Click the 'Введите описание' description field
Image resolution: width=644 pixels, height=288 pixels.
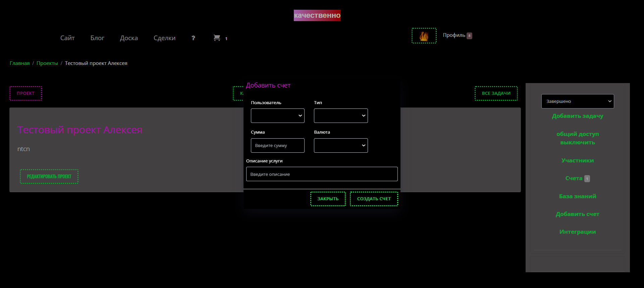coord(322,174)
